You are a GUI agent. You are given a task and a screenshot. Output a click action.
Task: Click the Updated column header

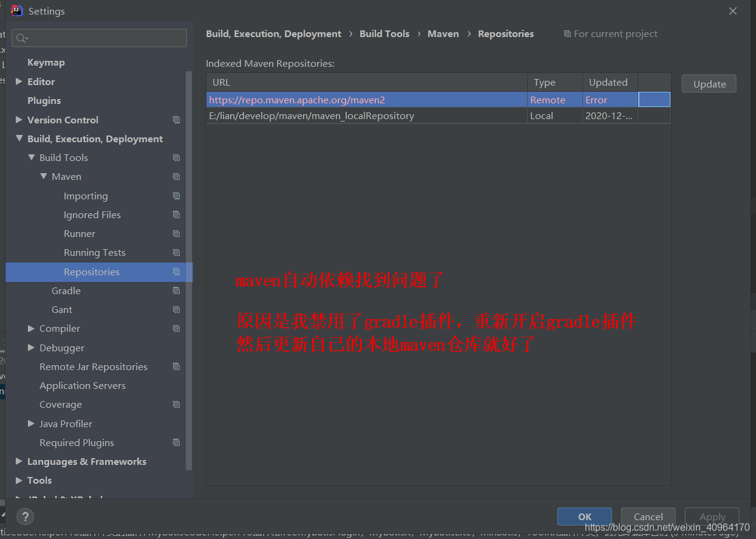tap(610, 83)
